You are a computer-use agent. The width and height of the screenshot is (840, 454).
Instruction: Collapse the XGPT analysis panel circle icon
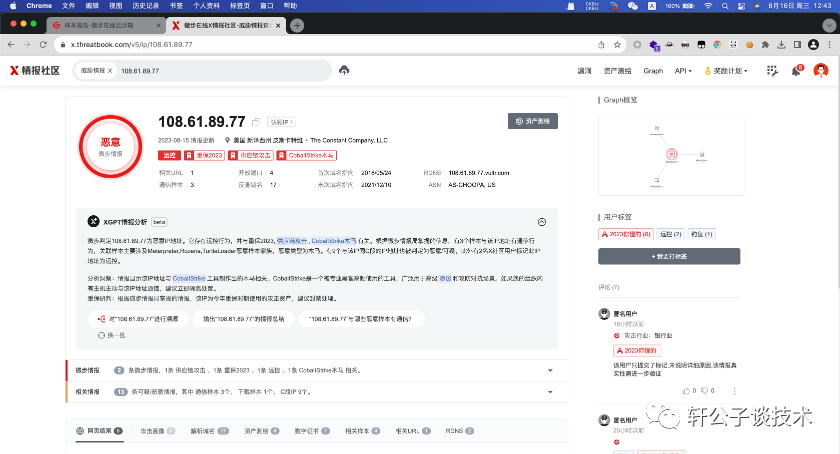[x=542, y=222]
